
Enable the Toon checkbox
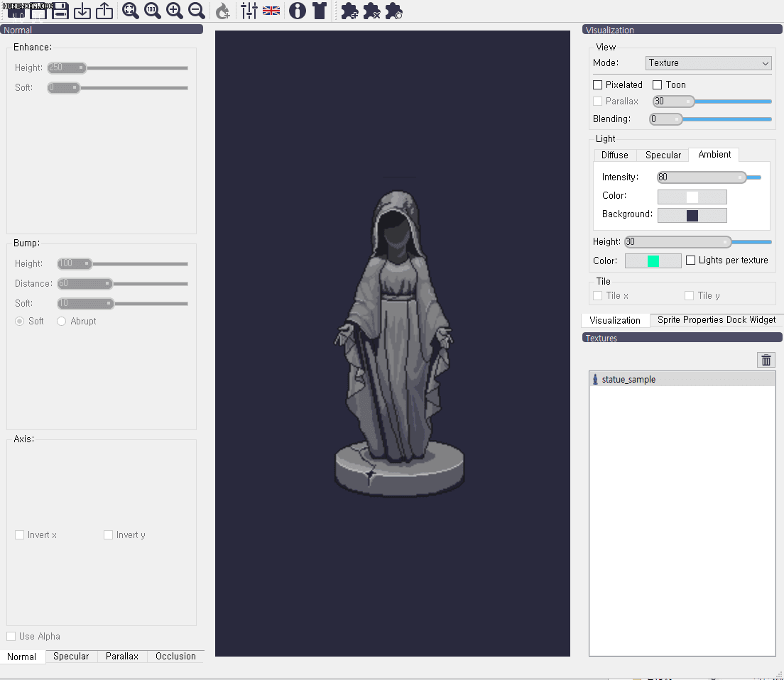point(657,84)
